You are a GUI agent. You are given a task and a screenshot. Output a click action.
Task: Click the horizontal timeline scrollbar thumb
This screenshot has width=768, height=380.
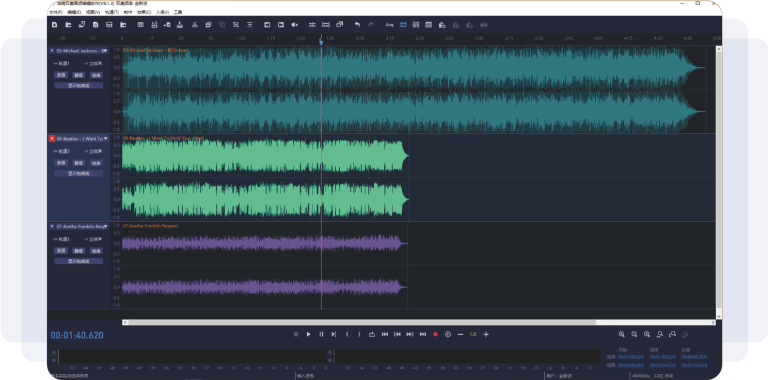pyautogui.click(x=362, y=322)
